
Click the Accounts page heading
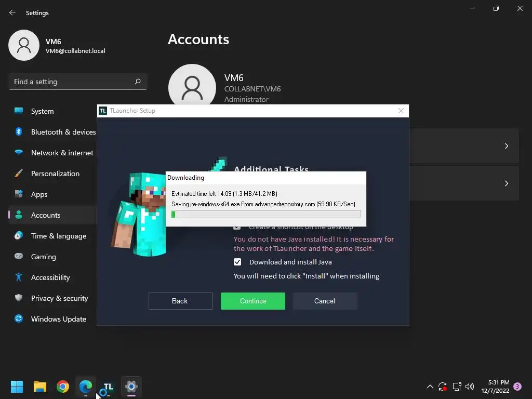tap(198, 39)
